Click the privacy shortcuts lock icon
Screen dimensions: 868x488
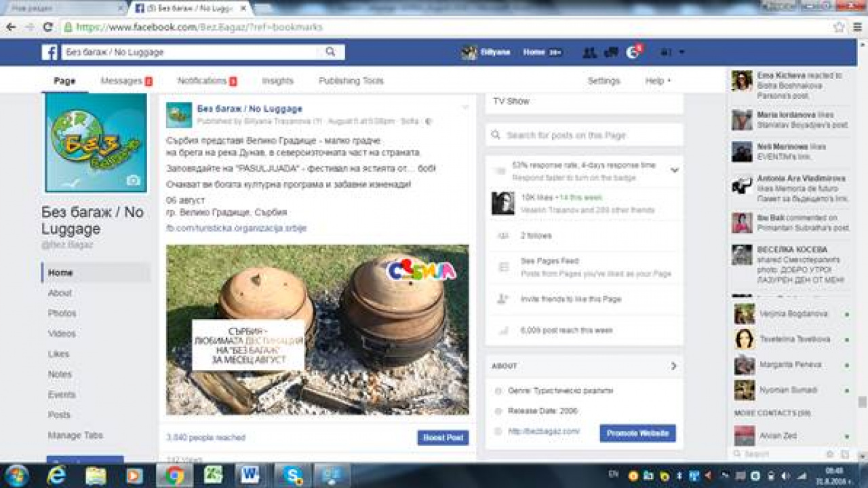(x=666, y=52)
